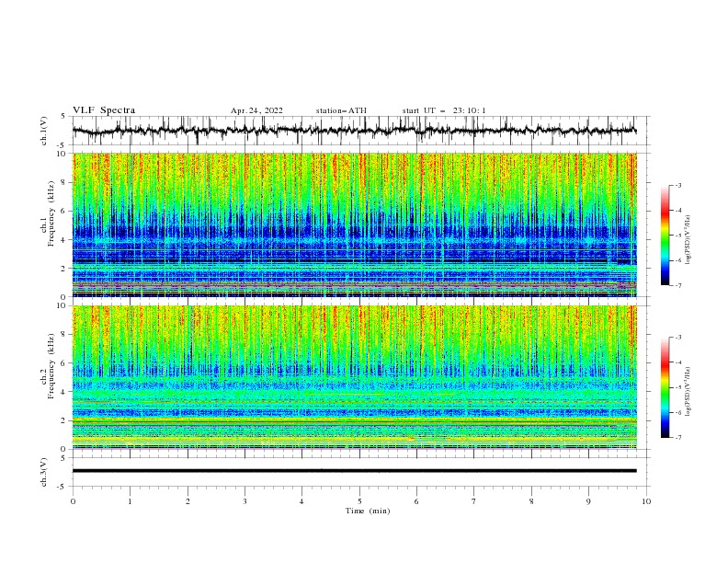Click the 'Time (min)' axis label
This screenshot has width=728, height=563.
[368, 511]
